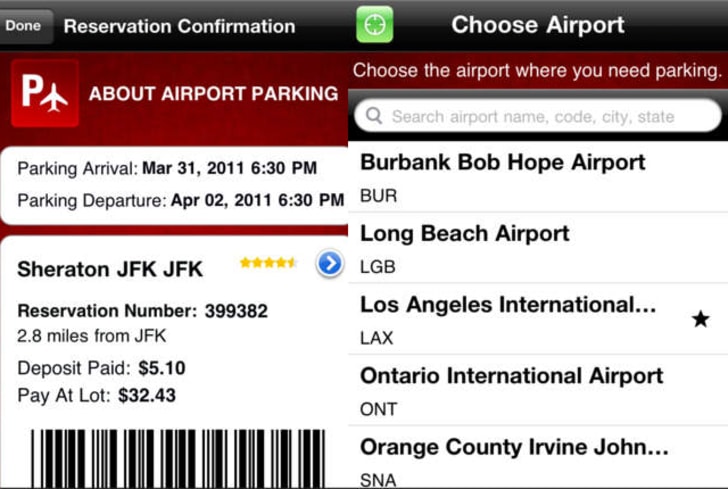Viewport: 728px width, 489px height.
Task: Toggle the favorite star beside LAX
Action: 701,319
